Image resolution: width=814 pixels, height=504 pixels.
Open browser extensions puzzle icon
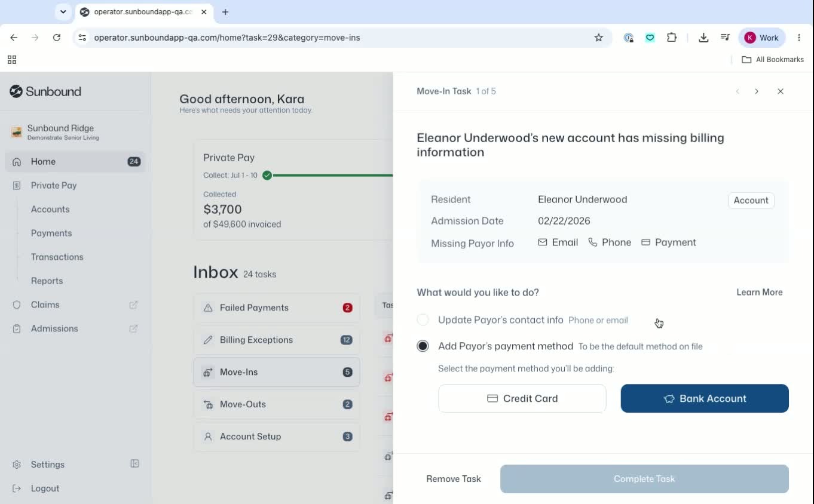coord(672,38)
